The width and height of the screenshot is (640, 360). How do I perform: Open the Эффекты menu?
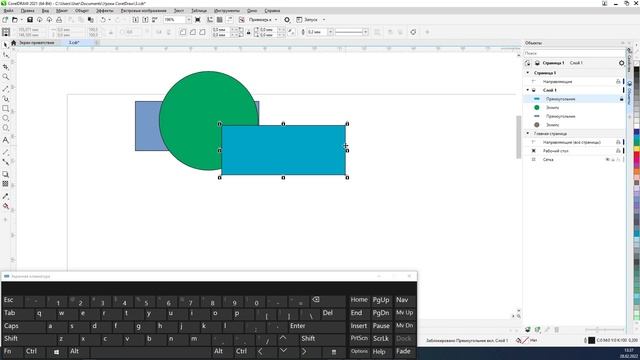[x=104, y=11]
